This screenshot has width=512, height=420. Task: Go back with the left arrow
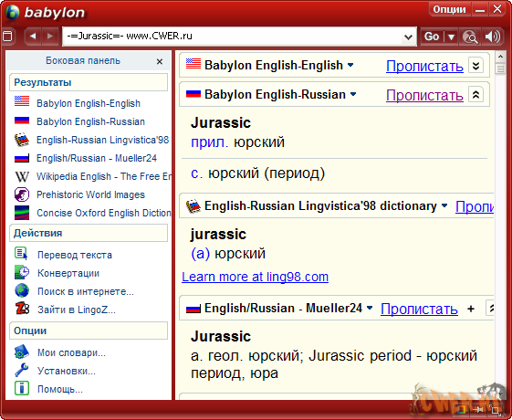point(32,36)
